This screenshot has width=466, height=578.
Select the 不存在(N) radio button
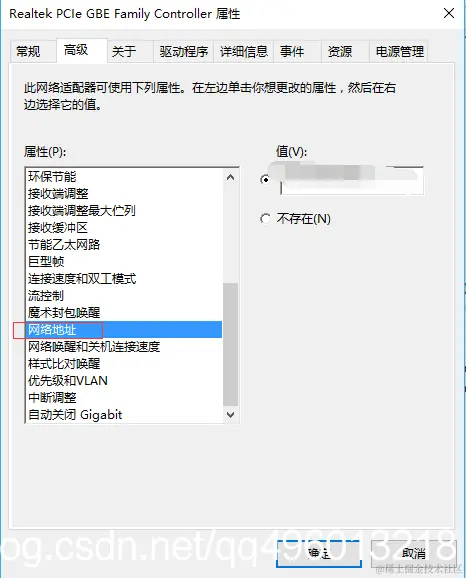pos(265,219)
